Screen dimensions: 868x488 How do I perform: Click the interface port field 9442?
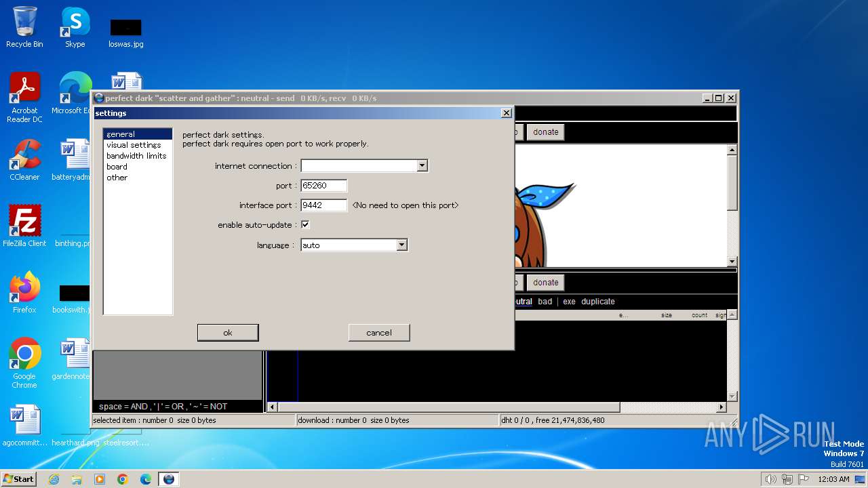pyautogui.click(x=323, y=205)
